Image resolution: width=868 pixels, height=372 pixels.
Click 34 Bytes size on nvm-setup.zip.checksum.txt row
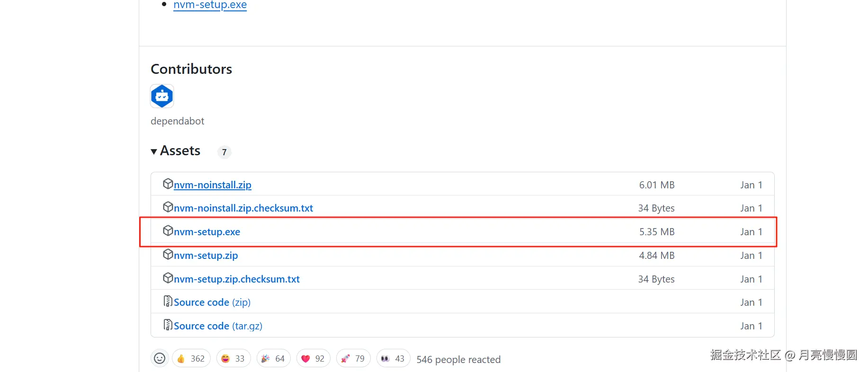656,279
